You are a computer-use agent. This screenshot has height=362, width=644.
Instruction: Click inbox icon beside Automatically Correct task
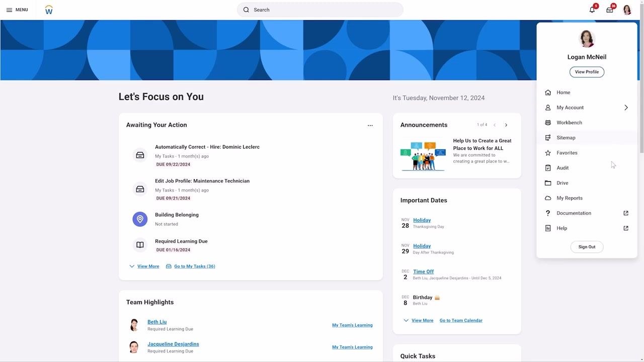pyautogui.click(x=140, y=155)
